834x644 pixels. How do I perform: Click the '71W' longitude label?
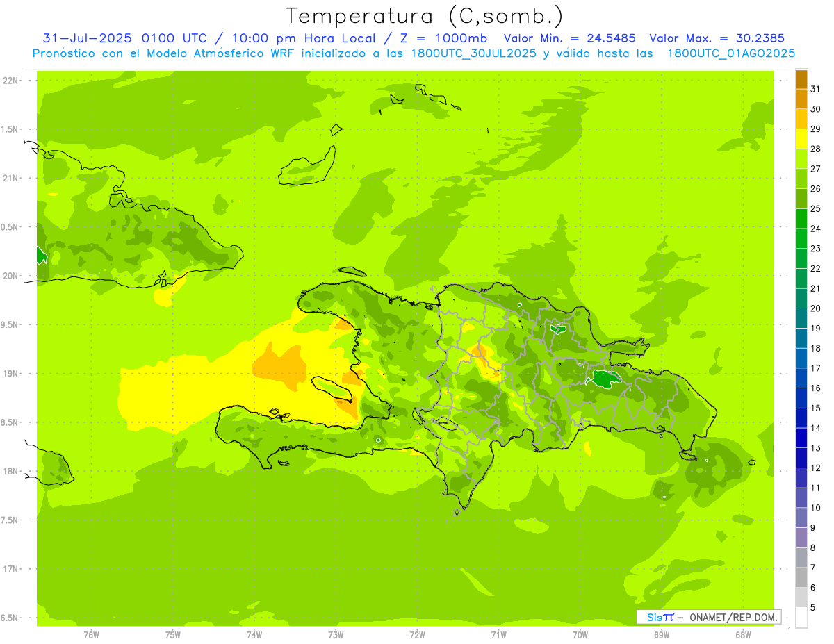[x=498, y=634]
